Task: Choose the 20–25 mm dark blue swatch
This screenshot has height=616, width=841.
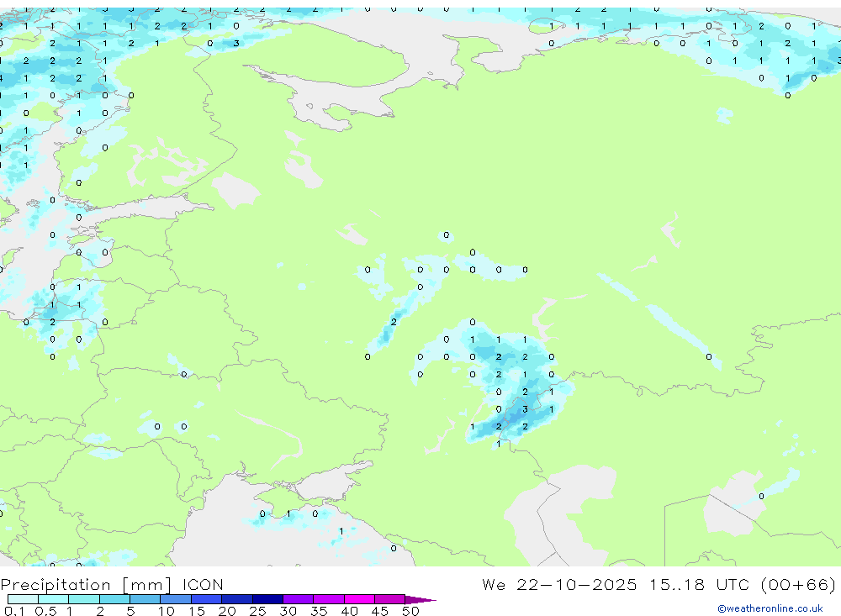Action: (x=237, y=599)
